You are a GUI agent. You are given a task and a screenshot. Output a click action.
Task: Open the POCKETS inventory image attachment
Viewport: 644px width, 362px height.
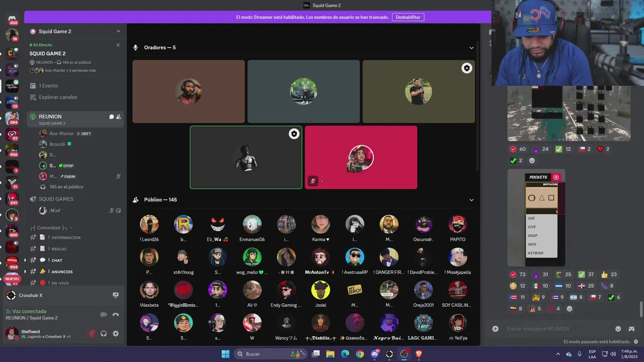click(536, 218)
